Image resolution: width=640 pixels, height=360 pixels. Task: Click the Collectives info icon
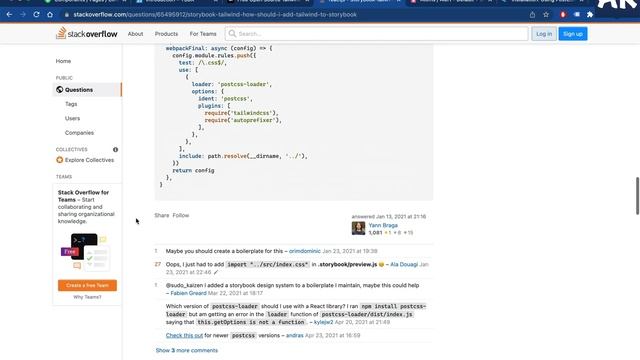(x=116, y=150)
